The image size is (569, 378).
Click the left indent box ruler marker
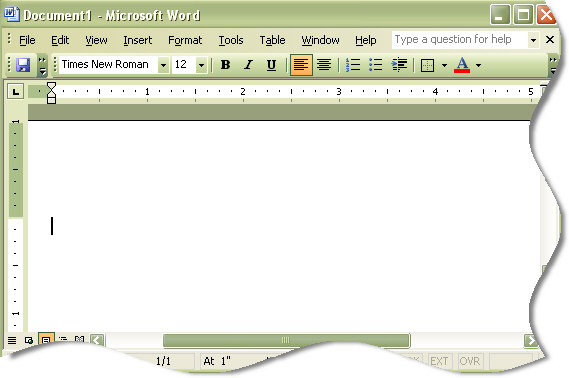52,100
